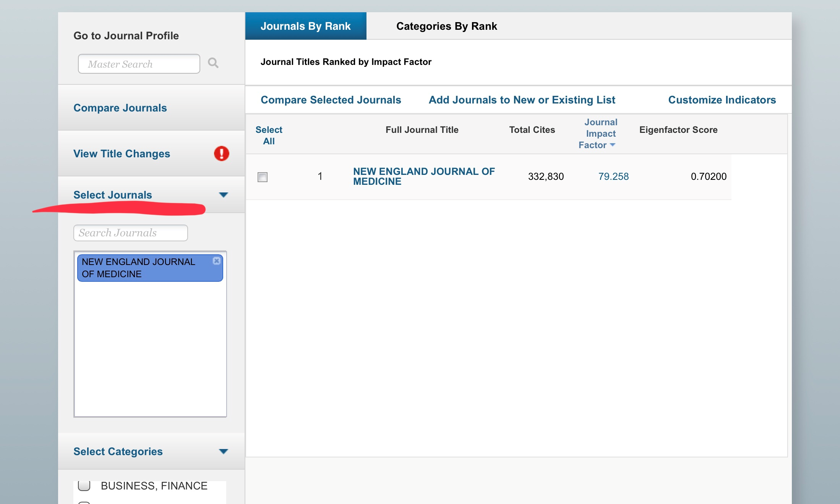Open View Title Changes in sidebar
840x504 pixels.
[x=122, y=153]
